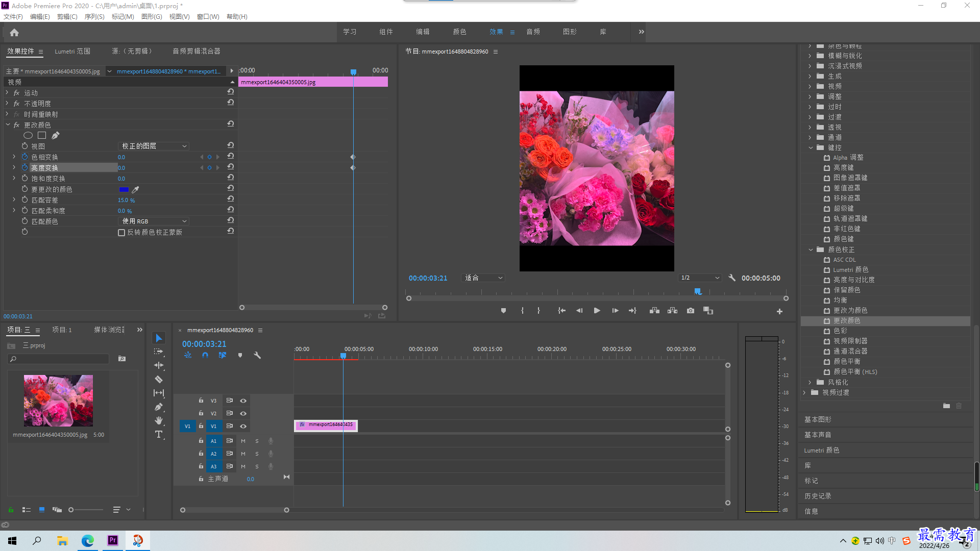Screen dimensions: 980x551
Task: Toggle lock on track V3
Action: pos(201,400)
